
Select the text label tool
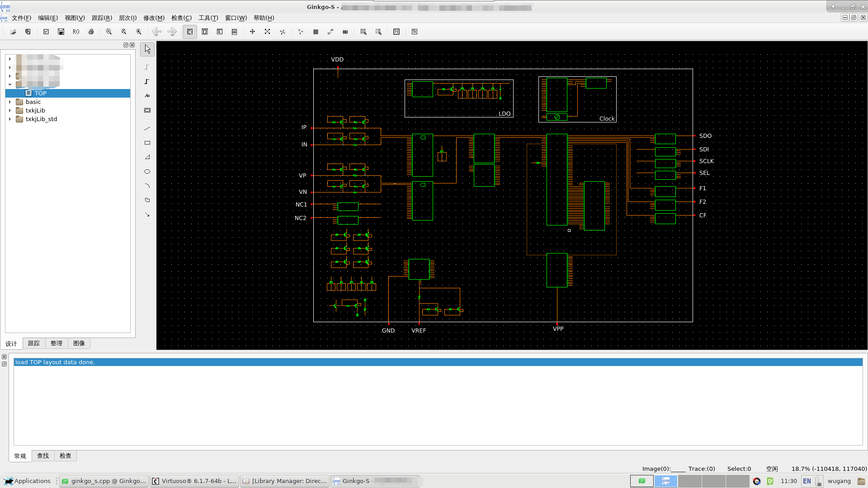(147, 96)
